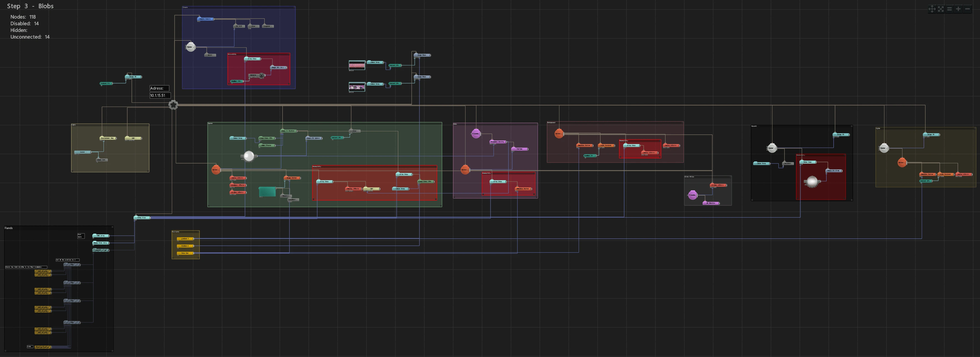Image resolution: width=980 pixels, height=357 pixels.
Task: Select the Turbulence Affector node
Action: tap(238, 185)
